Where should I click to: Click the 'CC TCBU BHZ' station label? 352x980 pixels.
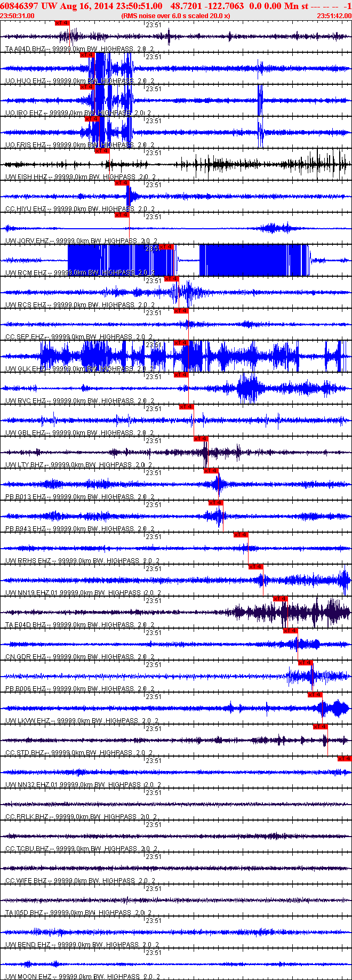pyautogui.click(x=27, y=849)
